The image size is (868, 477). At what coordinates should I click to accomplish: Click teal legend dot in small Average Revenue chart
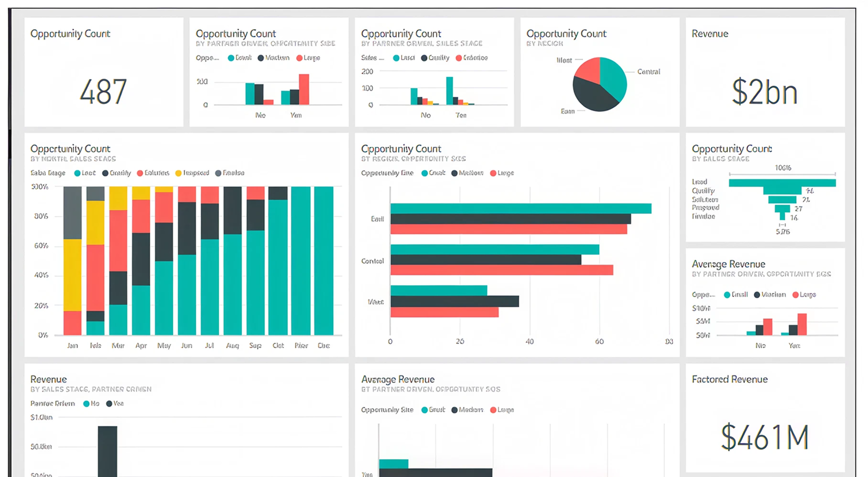[727, 295]
